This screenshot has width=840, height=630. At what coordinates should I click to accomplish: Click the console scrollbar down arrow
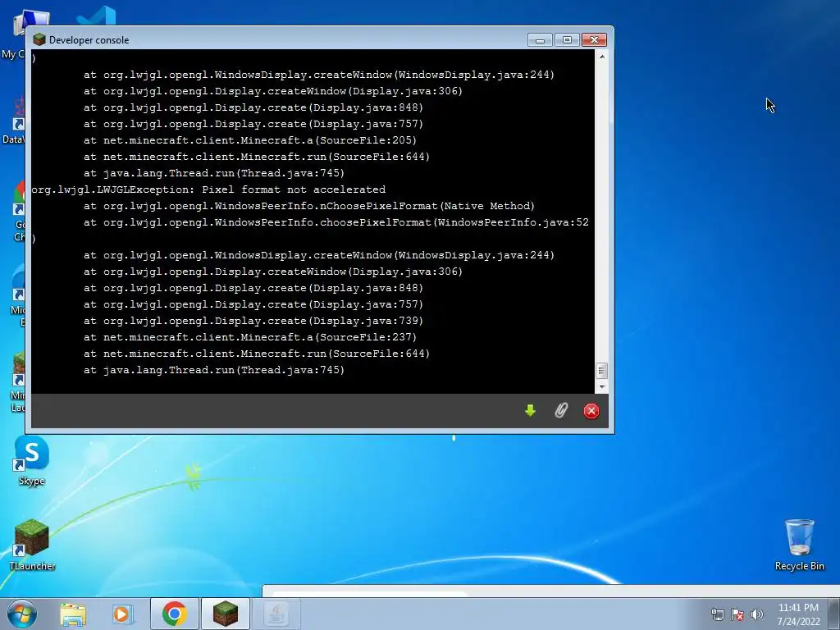601,387
